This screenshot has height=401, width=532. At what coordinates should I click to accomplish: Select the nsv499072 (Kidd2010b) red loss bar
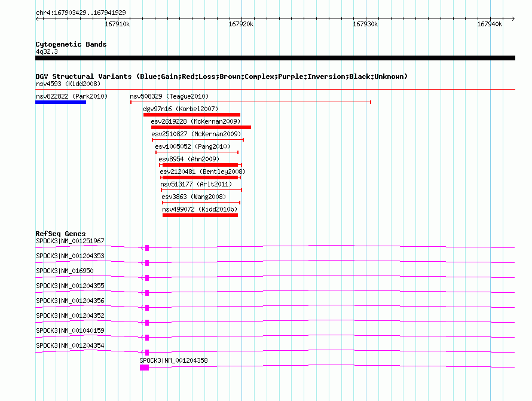coord(200,215)
